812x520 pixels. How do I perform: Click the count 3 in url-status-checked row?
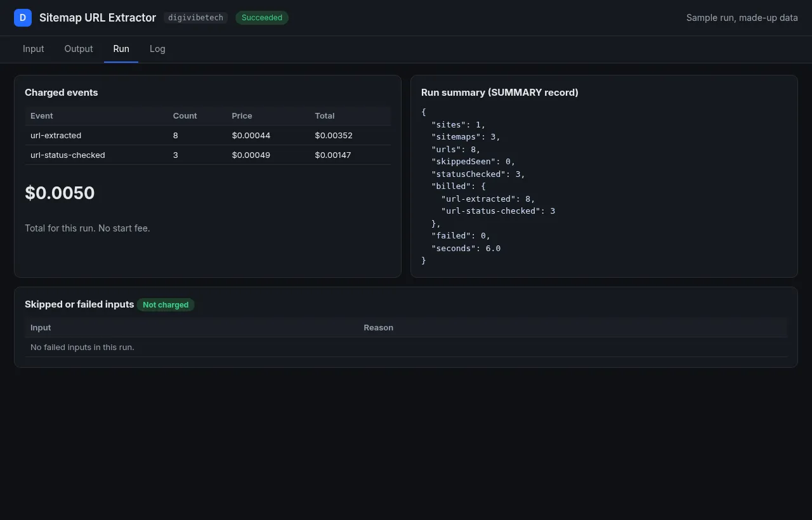(176, 155)
